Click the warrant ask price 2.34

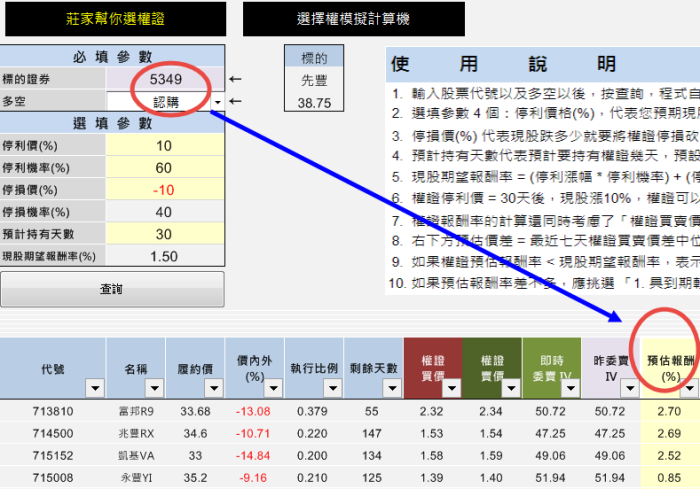tap(491, 411)
